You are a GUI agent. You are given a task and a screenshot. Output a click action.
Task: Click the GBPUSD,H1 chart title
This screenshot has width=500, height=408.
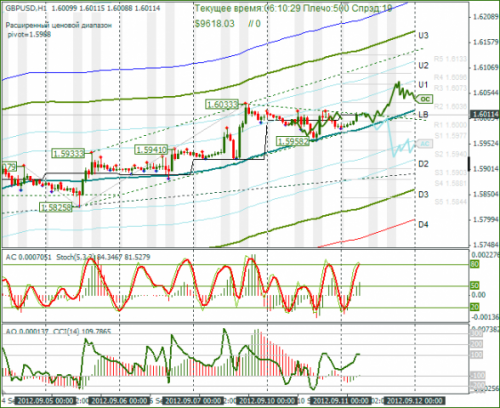click(x=26, y=9)
